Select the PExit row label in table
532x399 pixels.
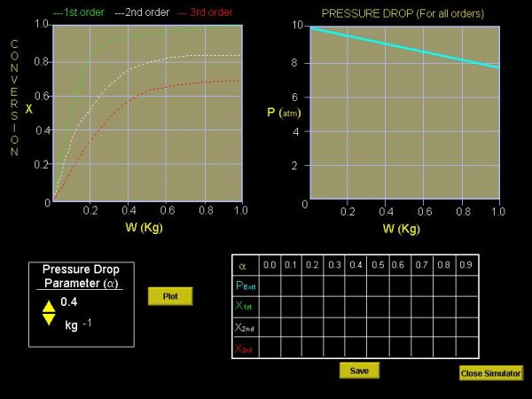244,286
